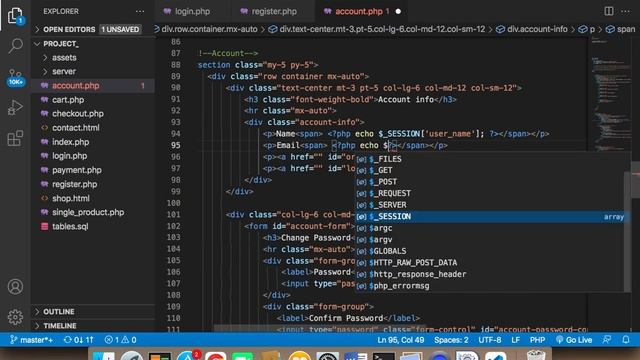Click the master branch indicator
Viewport: 640px width, 360px height.
31,340
